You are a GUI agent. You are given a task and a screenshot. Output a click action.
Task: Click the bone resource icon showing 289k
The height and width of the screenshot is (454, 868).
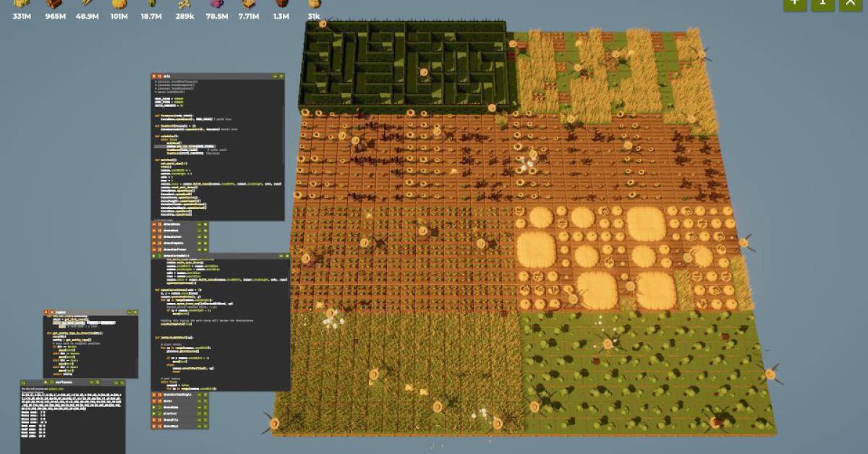click(x=184, y=4)
